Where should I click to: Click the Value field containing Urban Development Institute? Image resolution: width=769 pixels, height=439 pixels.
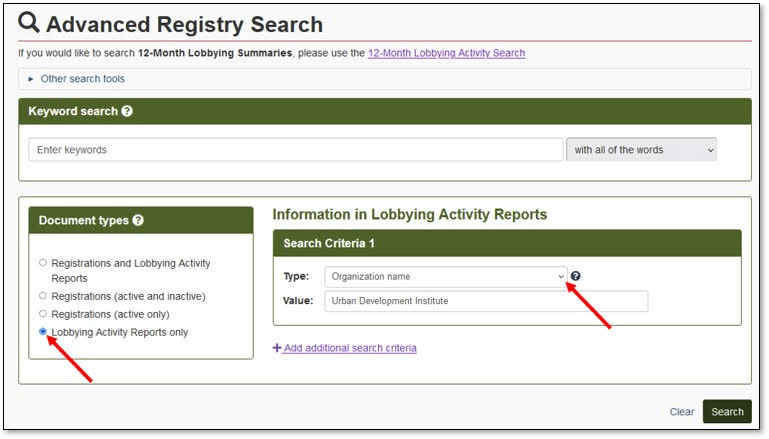pyautogui.click(x=486, y=301)
